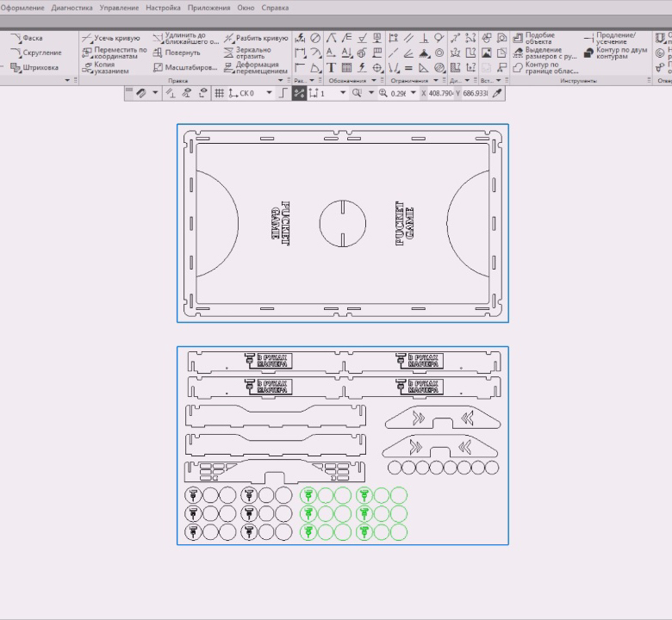Click the text tool letter T icon
Viewport: 672px width, 620px height.
click(331, 67)
